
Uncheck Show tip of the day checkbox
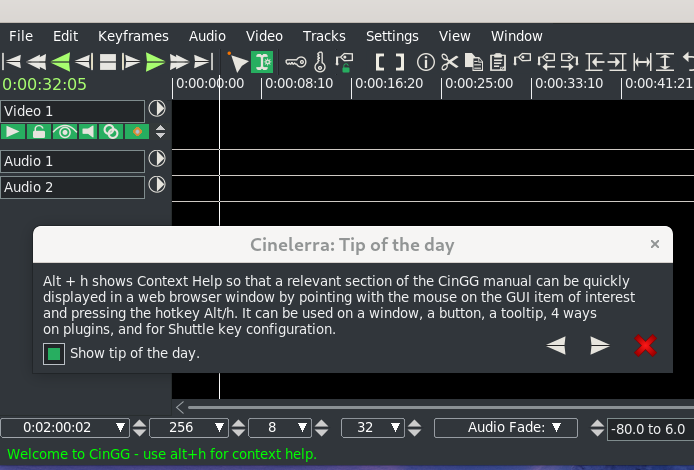54,354
